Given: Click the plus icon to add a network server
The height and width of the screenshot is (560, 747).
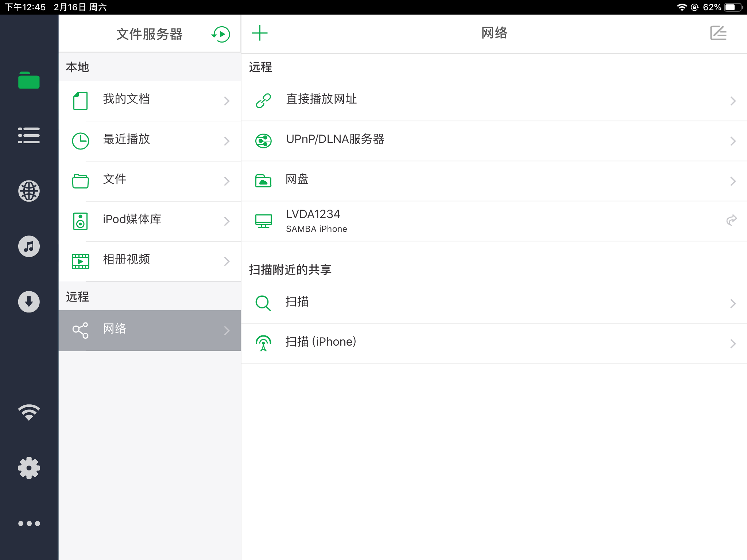Looking at the screenshot, I should 260,33.
